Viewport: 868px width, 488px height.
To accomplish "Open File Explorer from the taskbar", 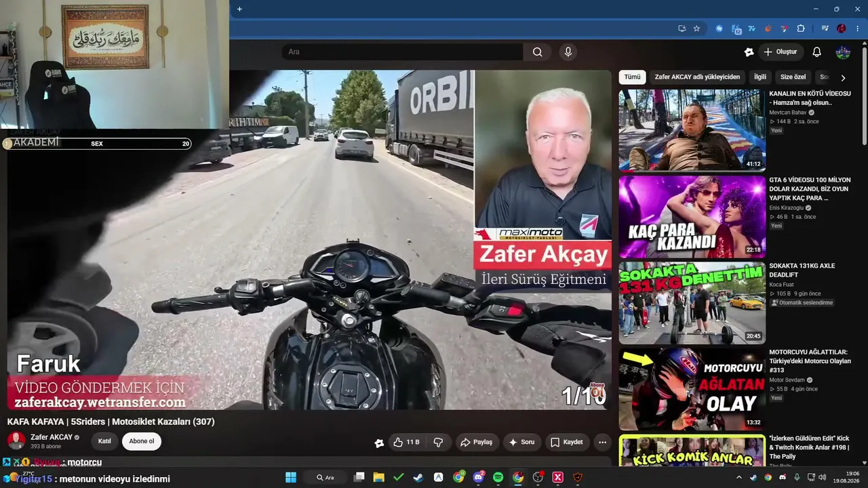I will pyautogui.click(x=378, y=477).
